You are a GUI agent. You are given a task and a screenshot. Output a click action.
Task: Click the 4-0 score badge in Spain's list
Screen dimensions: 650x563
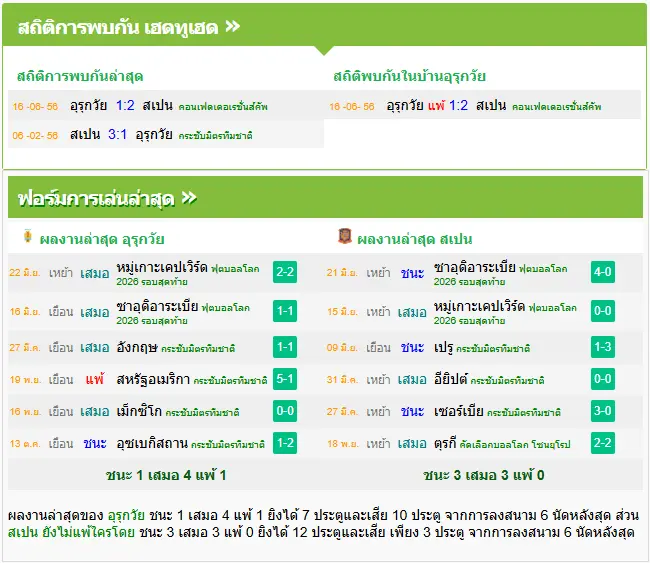coord(603,272)
